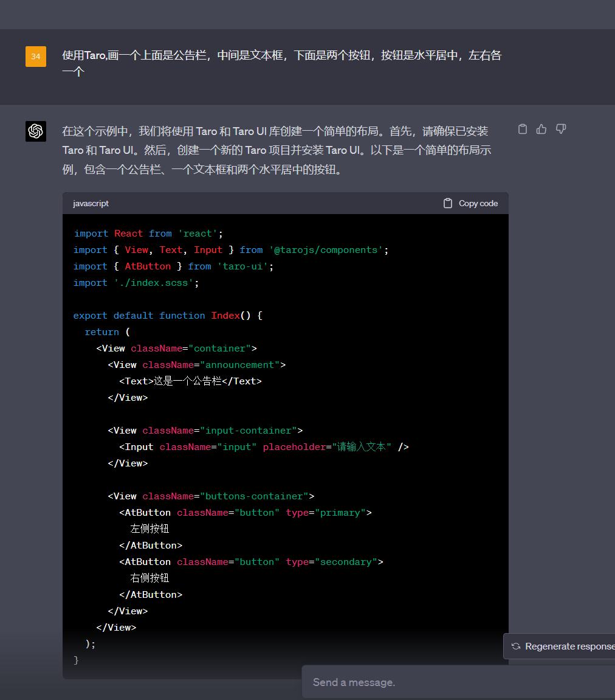Click the className="announcement" View line
The width and height of the screenshot is (615, 700).
click(x=197, y=365)
